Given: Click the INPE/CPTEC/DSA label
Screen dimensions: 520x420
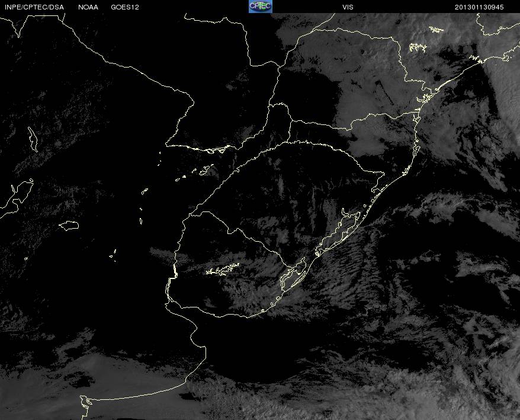Looking at the screenshot, I should 34,7.
